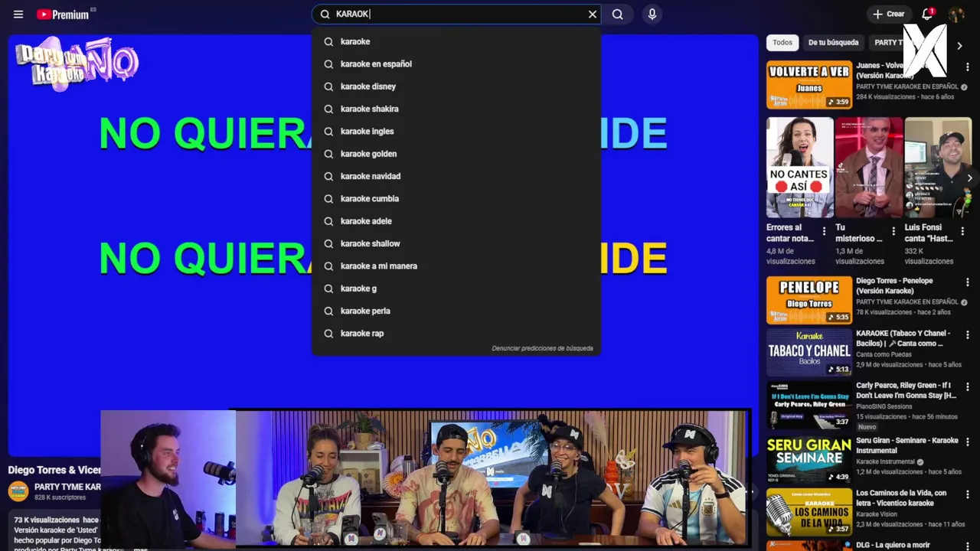
Task: Open options for Luis Fonsi short
Action: coord(962,231)
